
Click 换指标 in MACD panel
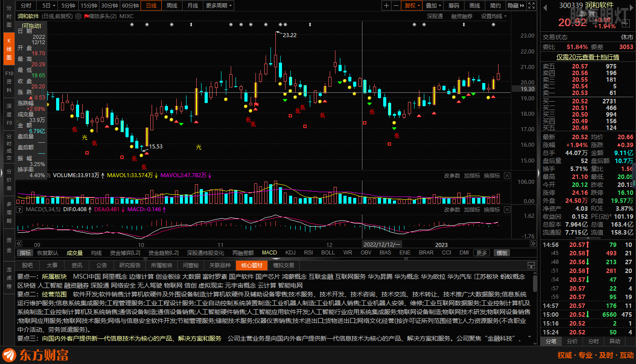(x=491, y=210)
